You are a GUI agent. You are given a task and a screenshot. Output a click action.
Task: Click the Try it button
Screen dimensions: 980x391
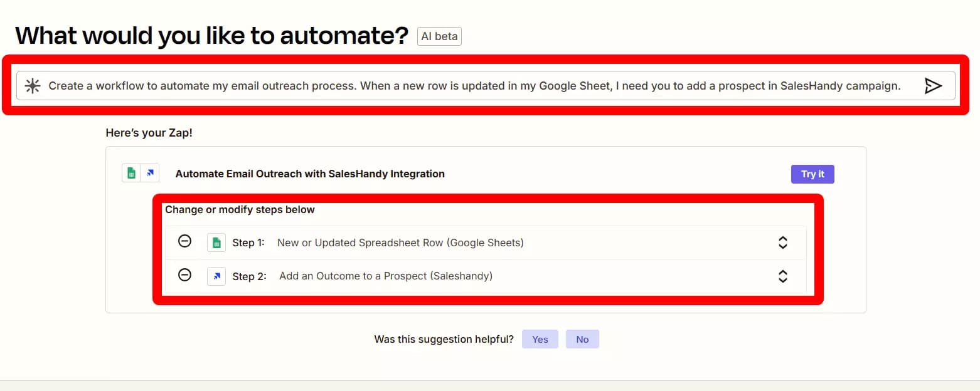point(812,174)
